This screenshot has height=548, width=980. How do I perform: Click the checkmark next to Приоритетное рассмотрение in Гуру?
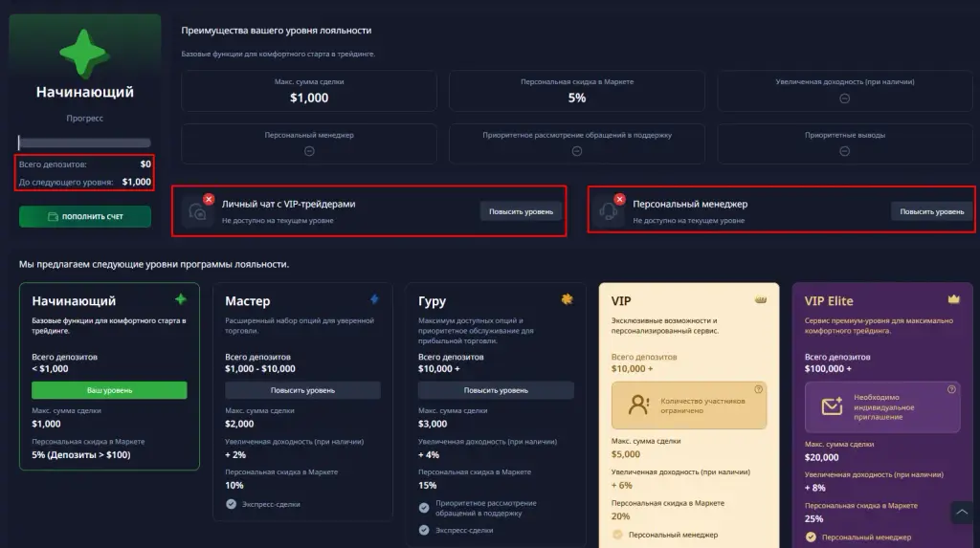[424, 508]
